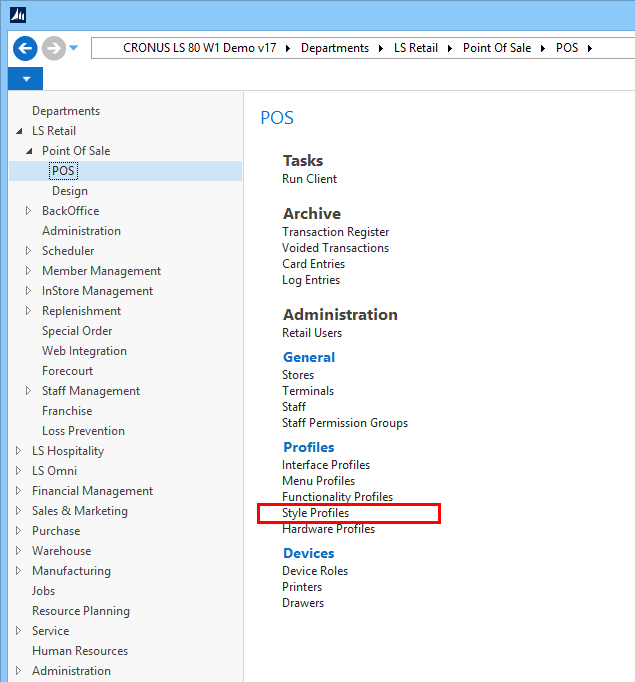Image resolution: width=635 pixels, height=682 pixels.
Task: Open Device Roles under Devices
Action: pyautogui.click(x=314, y=571)
